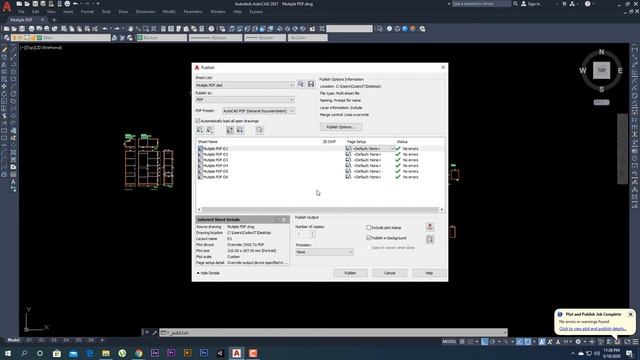Open AutoCAD from the Windows taskbar

tap(236, 353)
